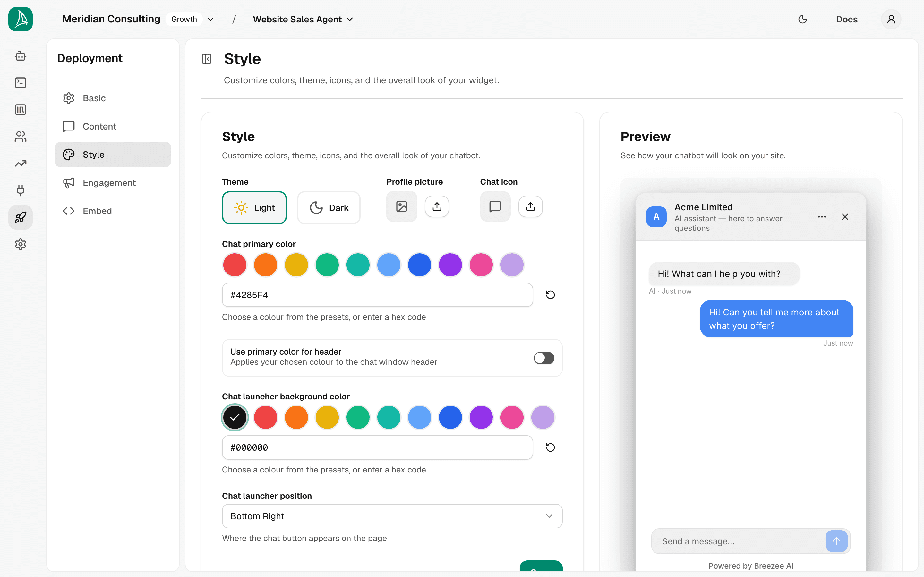Toggle dark mode moon icon in header

coord(803,19)
